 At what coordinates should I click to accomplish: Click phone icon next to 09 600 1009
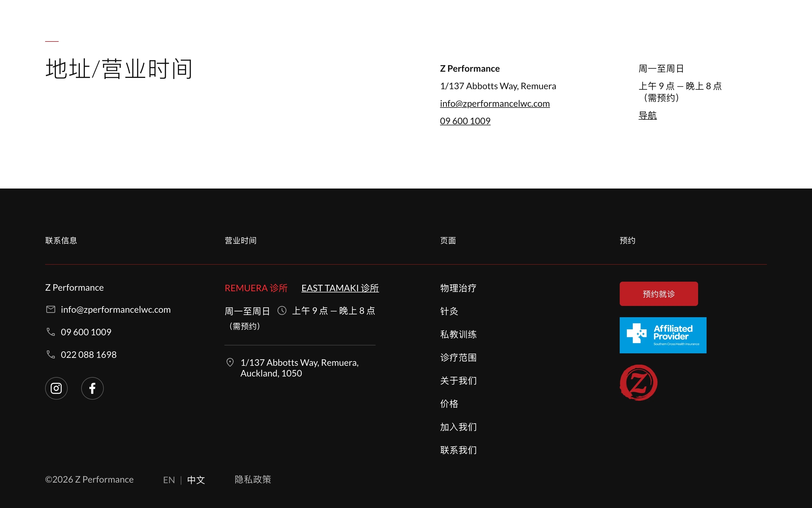51,332
